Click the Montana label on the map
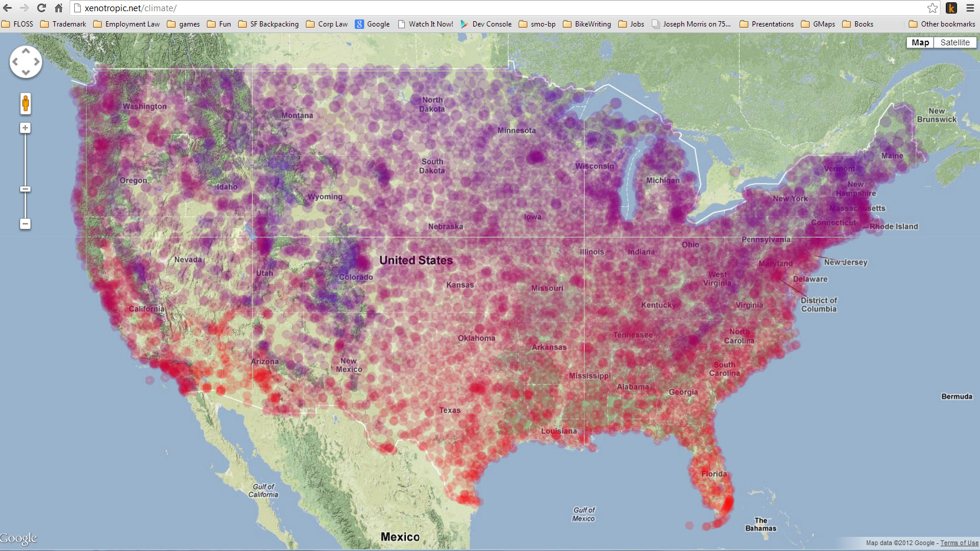Image resolution: width=980 pixels, height=551 pixels. (297, 116)
